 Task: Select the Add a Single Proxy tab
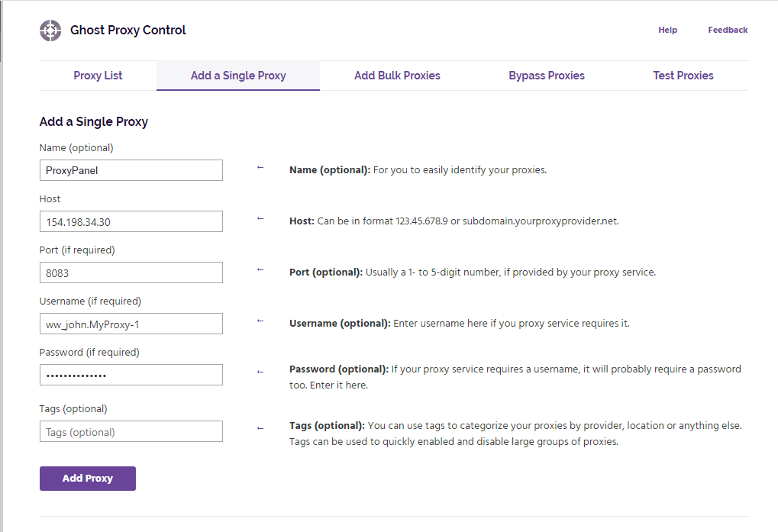point(238,76)
